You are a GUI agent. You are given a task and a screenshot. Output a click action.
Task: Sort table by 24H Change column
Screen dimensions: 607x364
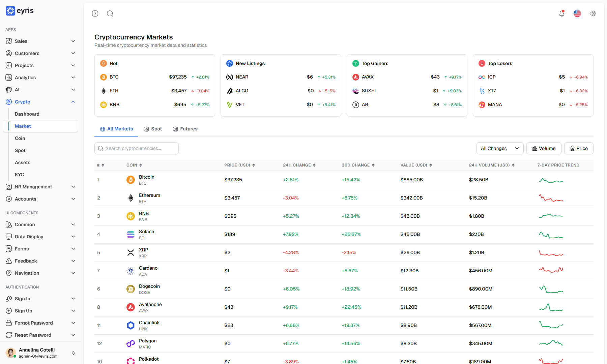[x=299, y=165]
